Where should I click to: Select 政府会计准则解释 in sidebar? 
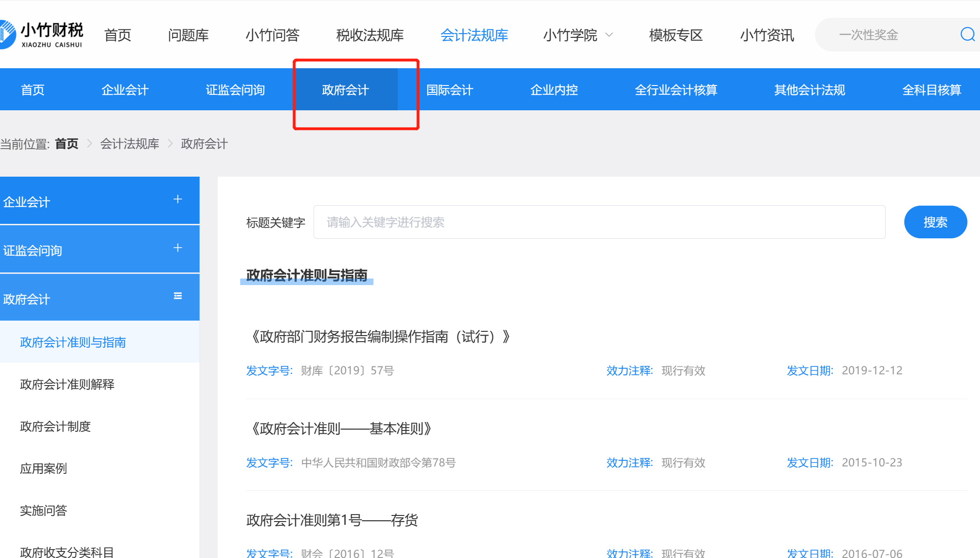click(x=67, y=384)
